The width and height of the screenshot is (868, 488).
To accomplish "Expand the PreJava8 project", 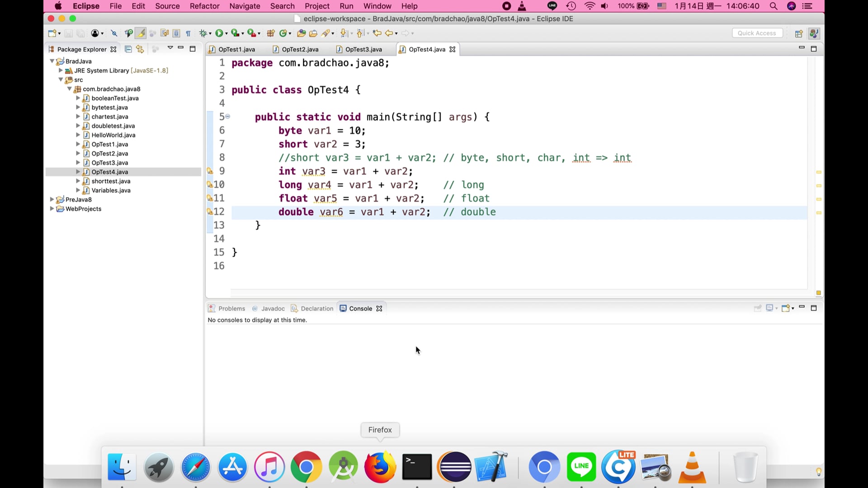I will coord(52,199).
